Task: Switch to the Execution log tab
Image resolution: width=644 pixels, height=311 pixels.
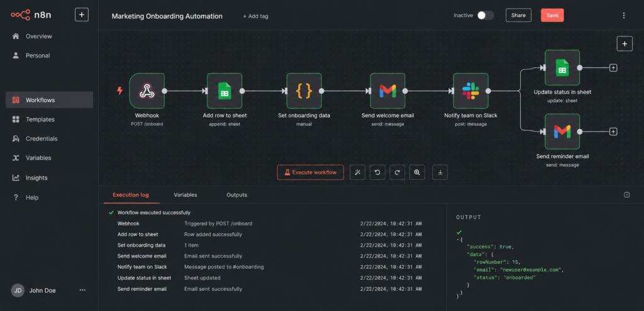Action: [x=131, y=195]
